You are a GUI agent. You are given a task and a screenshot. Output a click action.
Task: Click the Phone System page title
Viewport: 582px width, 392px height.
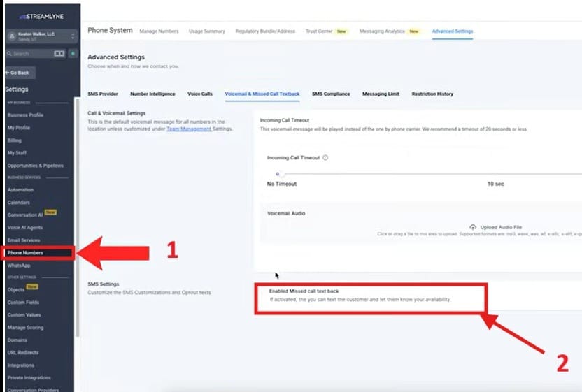(x=110, y=31)
